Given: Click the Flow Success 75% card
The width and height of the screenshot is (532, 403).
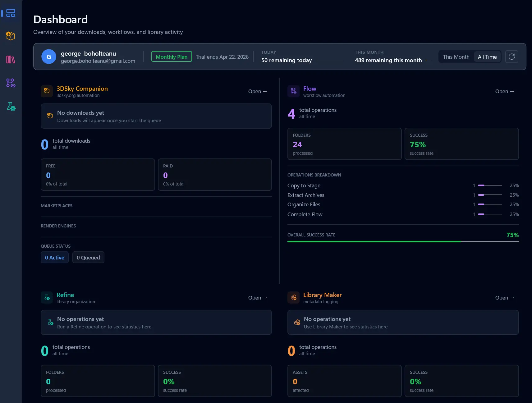Looking at the screenshot, I should point(461,144).
